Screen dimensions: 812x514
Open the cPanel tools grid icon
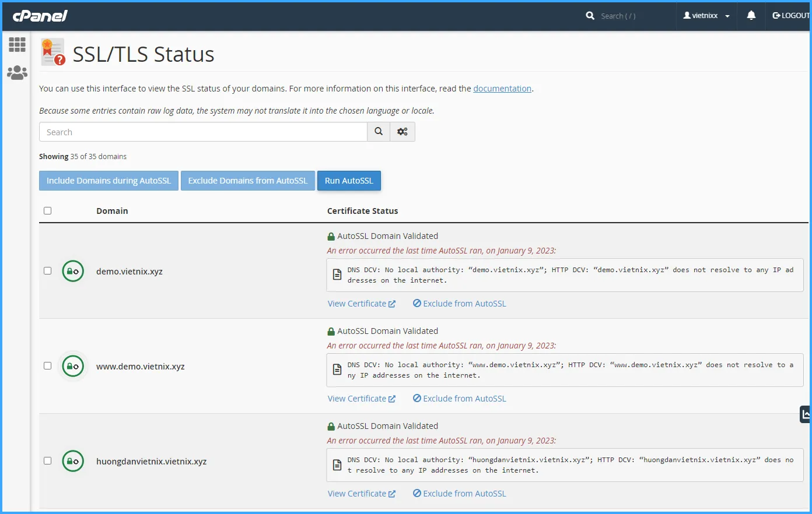coord(17,45)
